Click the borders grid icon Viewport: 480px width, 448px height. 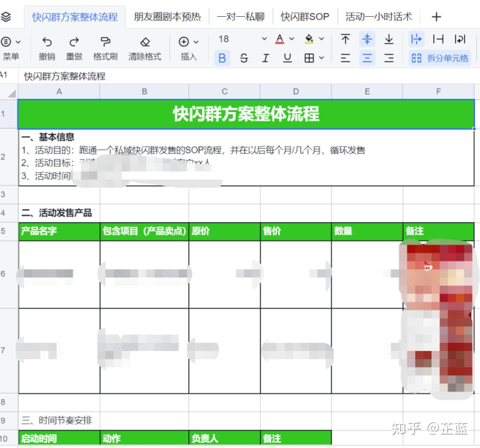309,58
